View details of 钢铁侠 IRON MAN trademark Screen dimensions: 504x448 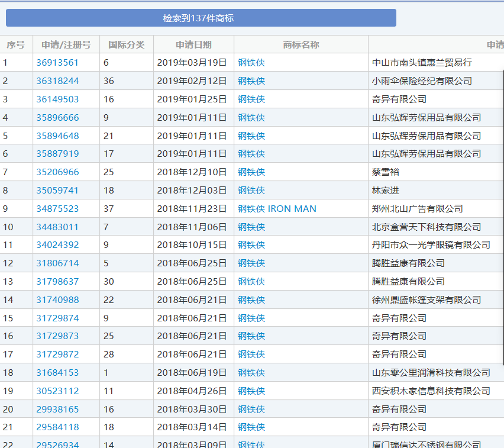(x=276, y=208)
